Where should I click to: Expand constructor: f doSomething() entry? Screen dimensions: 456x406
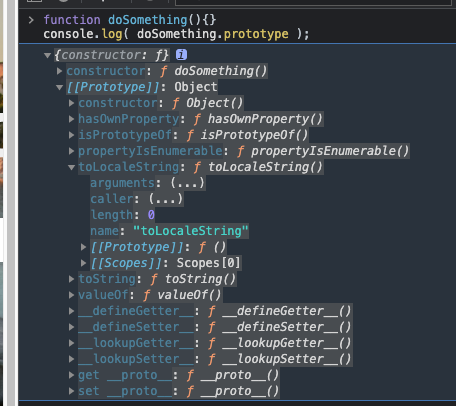(59, 71)
